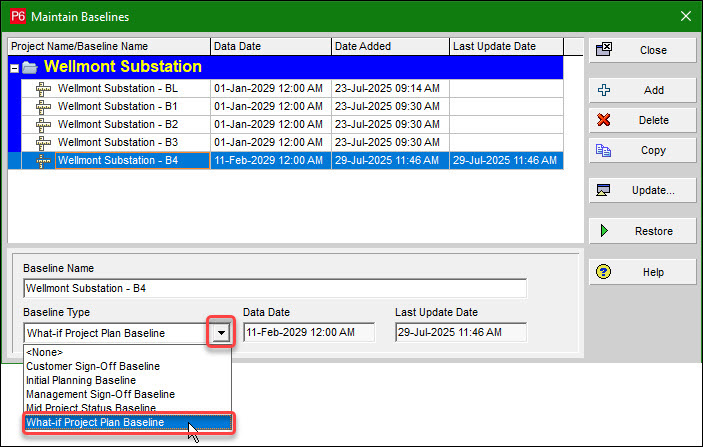703x447 pixels.
Task: Click the P6 application icon in title bar
Action: coord(17,16)
